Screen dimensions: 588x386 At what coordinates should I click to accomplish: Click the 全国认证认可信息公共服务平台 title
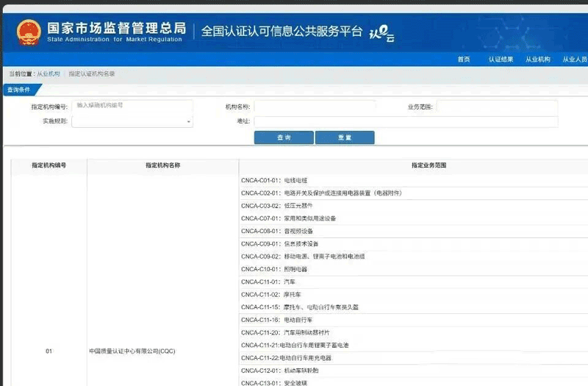click(282, 31)
